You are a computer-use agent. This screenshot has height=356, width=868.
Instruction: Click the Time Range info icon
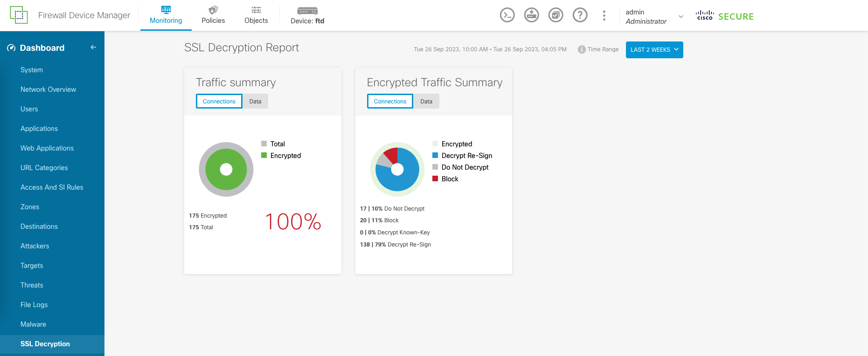[581, 49]
